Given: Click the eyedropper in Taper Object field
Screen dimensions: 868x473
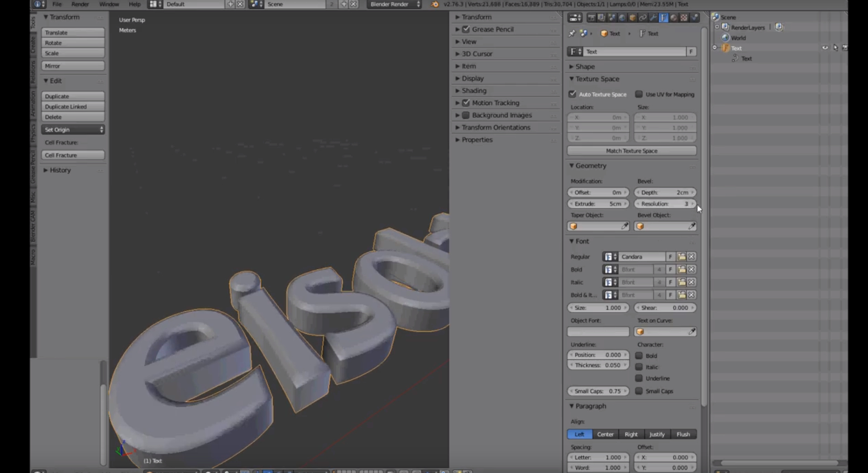Looking at the screenshot, I should (625, 226).
